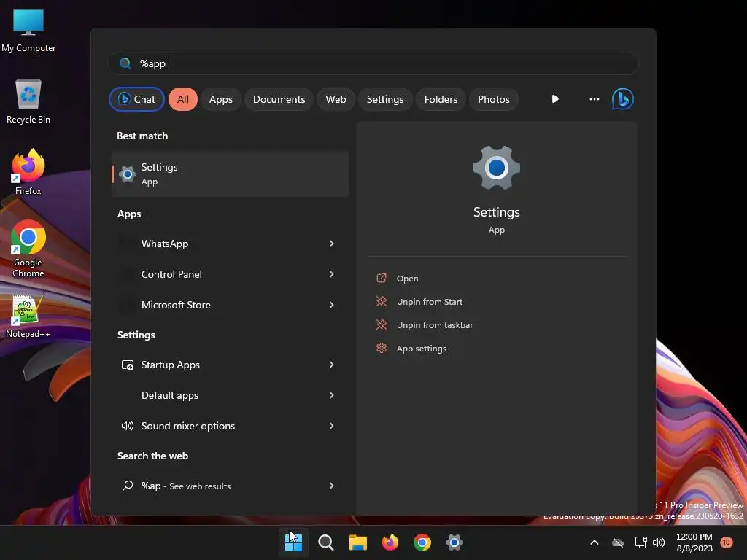Click the Unpin from Start pin icon
This screenshot has height=560, width=747.
point(381,301)
